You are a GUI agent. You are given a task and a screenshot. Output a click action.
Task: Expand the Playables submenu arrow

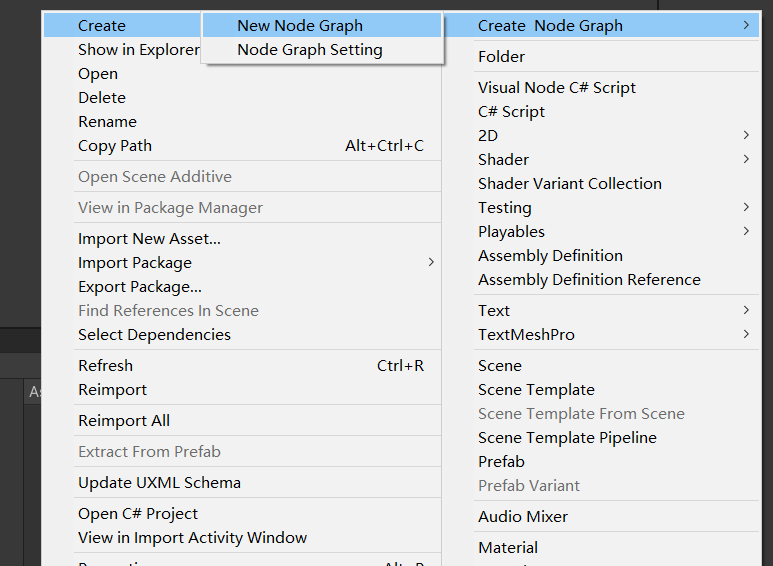(x=746, y=231)
